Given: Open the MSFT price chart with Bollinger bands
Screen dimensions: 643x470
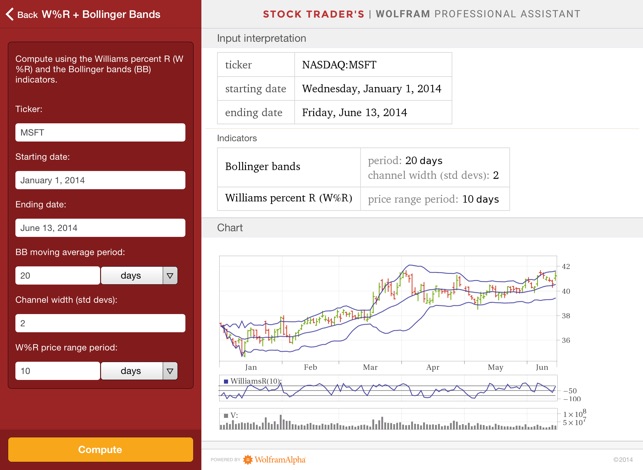Looking at the screenshot, I should [388, 308].
